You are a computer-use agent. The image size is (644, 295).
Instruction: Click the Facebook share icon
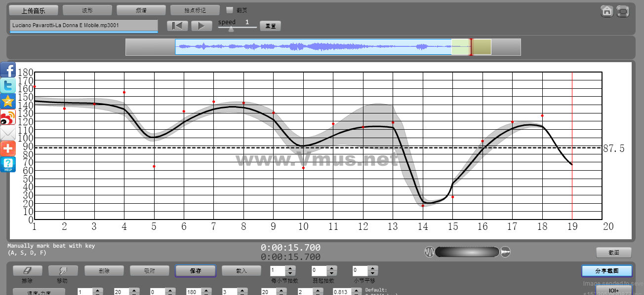8,70
